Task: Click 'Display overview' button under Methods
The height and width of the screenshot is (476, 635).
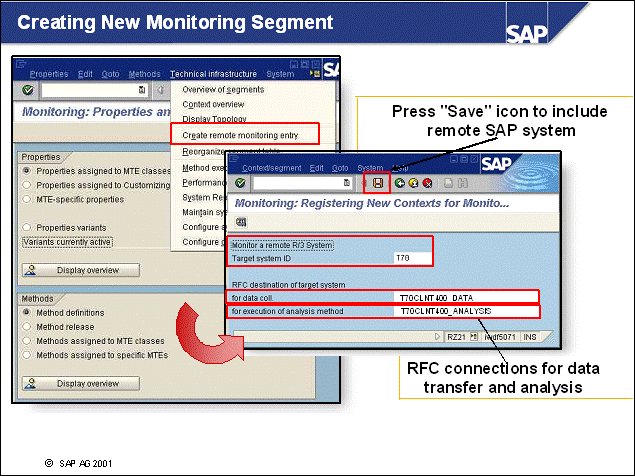Action: click(x=80, y=383)
